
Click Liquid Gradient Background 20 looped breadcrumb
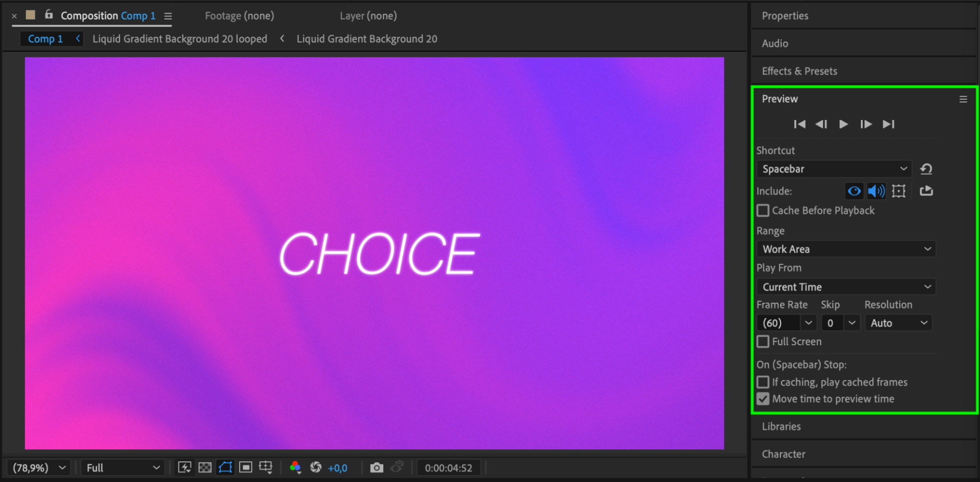(x=179, y=39)
